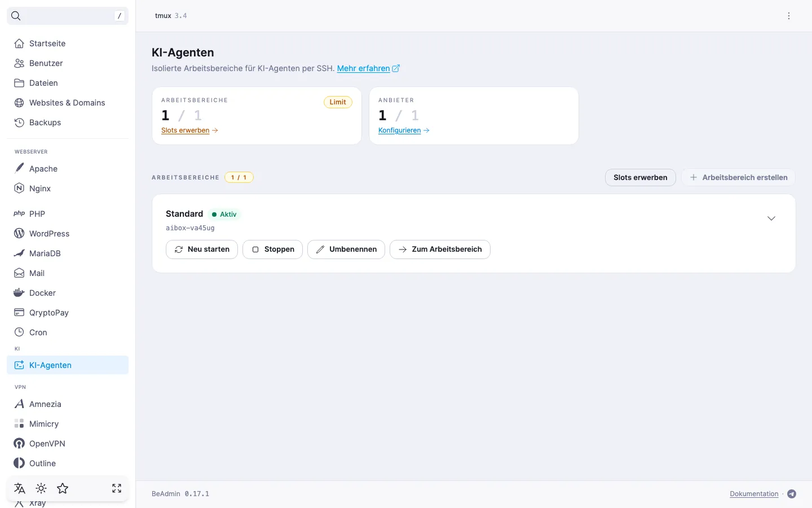The height and width of the screenshot is (508, 812).
Task: Open the PHP menu item
Action: (x=68, y=214)
